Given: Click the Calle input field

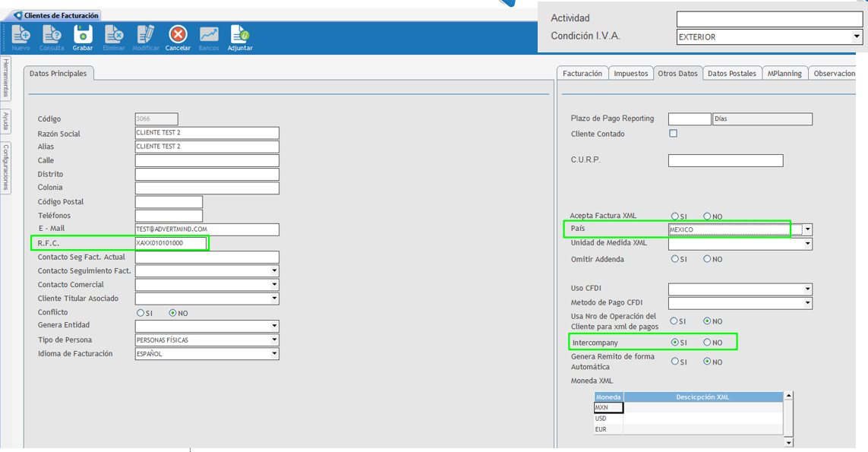Looking at the screenshot, I should 207,160.
